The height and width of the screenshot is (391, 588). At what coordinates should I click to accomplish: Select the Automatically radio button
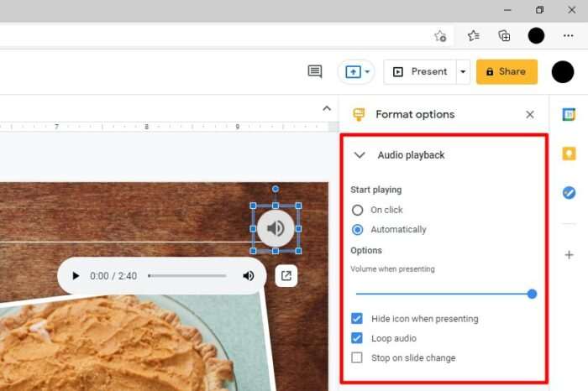pyautogui.click(x=357, y=230)
